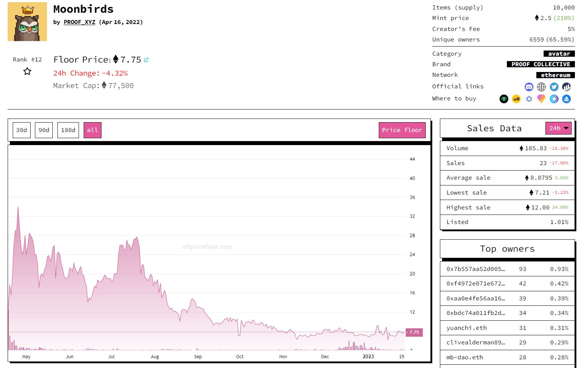
Task: Click the Moonbirds owl avatar image
Action: (27, 21)
